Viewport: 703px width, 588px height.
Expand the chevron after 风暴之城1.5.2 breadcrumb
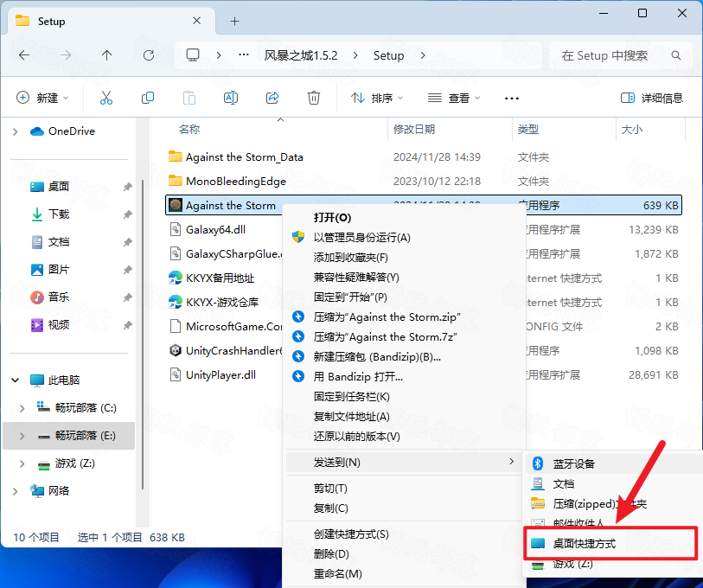tap(355, 55)
